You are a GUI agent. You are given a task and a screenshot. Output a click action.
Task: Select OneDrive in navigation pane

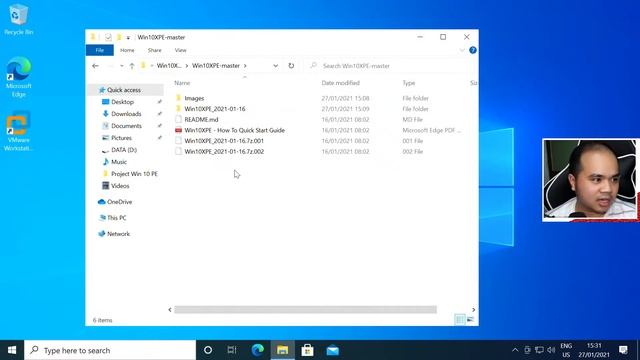pyautogui.click(x=119, y=202)
